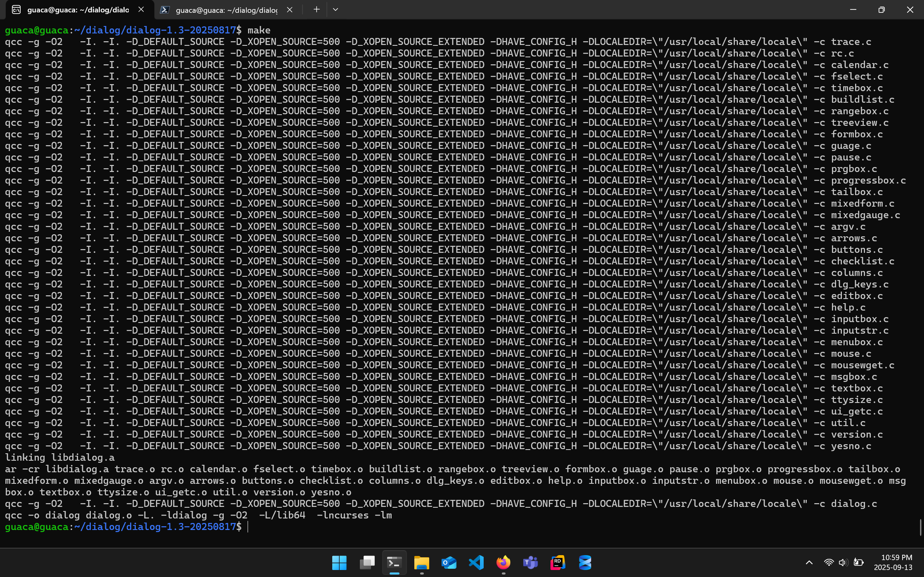Viewport: 924px width, 577px height.
Task: Open File Explorer from the taskbar
Action: coord(421,563)
